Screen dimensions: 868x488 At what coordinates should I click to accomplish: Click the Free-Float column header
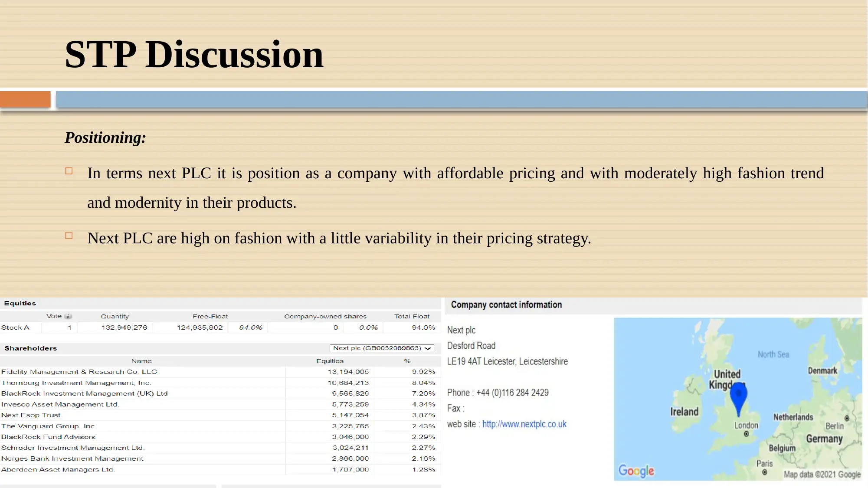[x=210, y=317]
